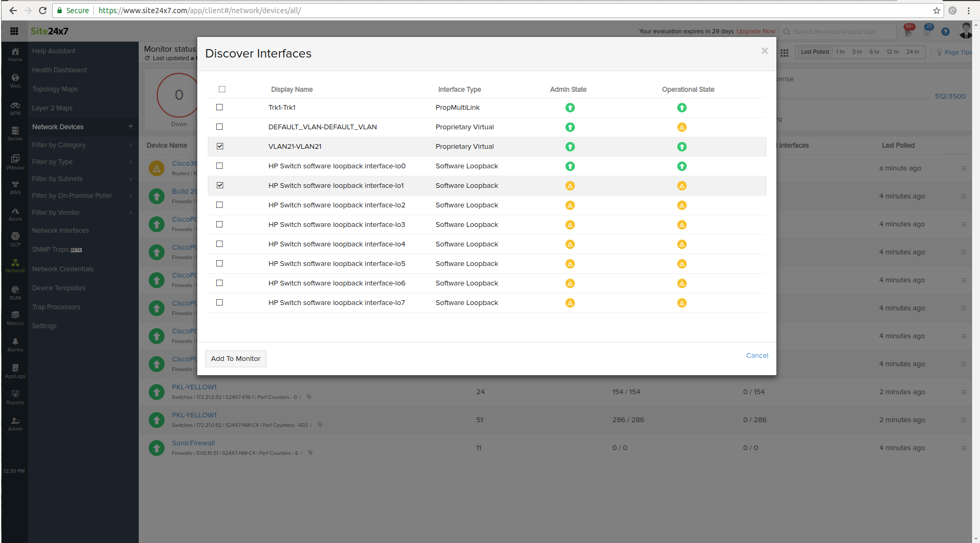
Task: Open the help question mark icon
Action: tap(946, 32)
